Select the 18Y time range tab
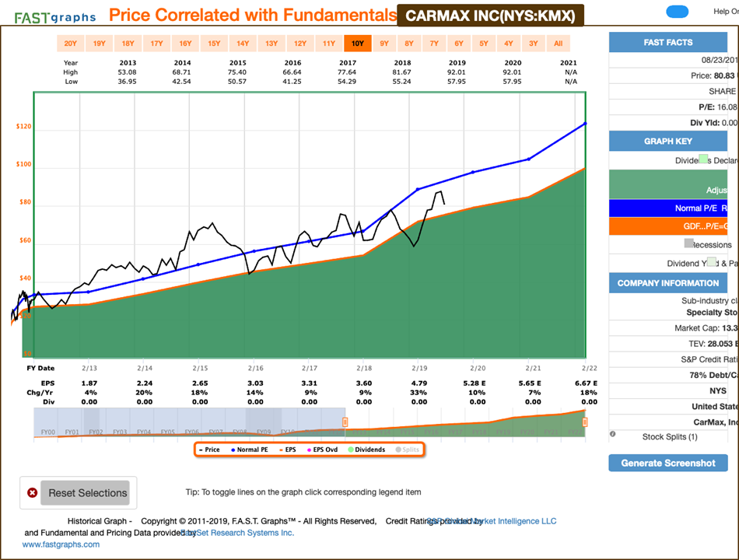This screenshot has width=739, height=560. coord(128,44)
